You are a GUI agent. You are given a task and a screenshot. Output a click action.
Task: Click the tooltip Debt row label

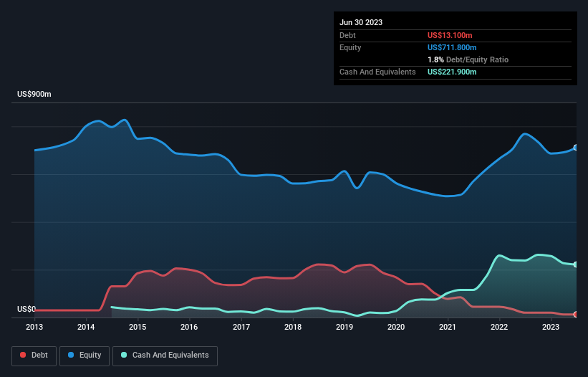click(347, 35)
